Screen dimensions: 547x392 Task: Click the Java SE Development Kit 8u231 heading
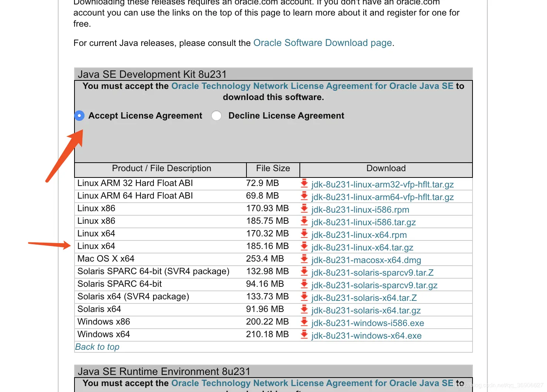pyautogui.click(x=152, y=74)
